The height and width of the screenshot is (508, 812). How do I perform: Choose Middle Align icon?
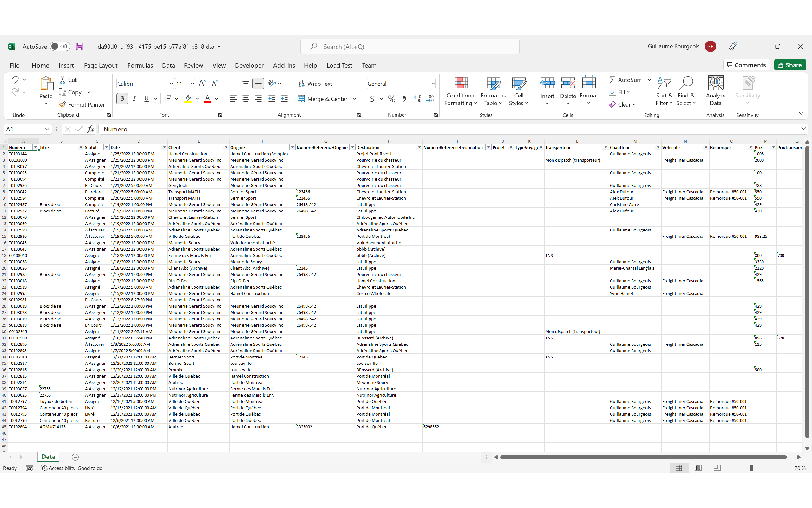pyautogui.click(x=246, y=83)
